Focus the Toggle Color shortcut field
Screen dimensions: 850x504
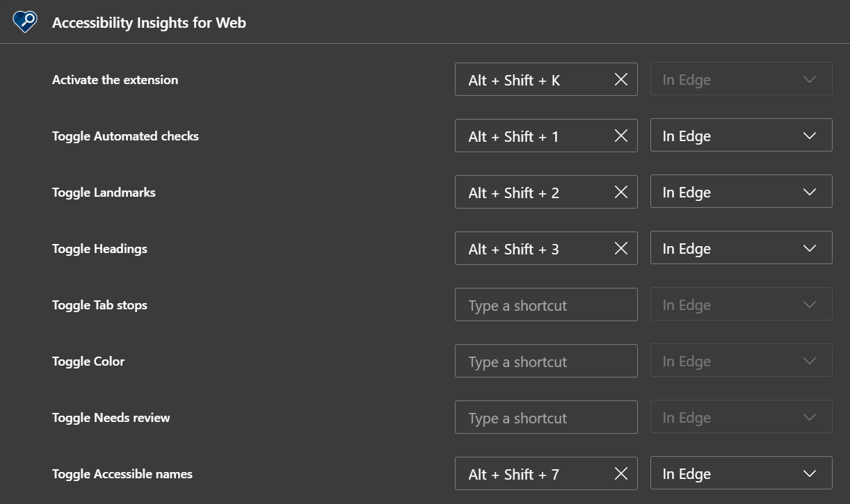[x=545, y=361]
